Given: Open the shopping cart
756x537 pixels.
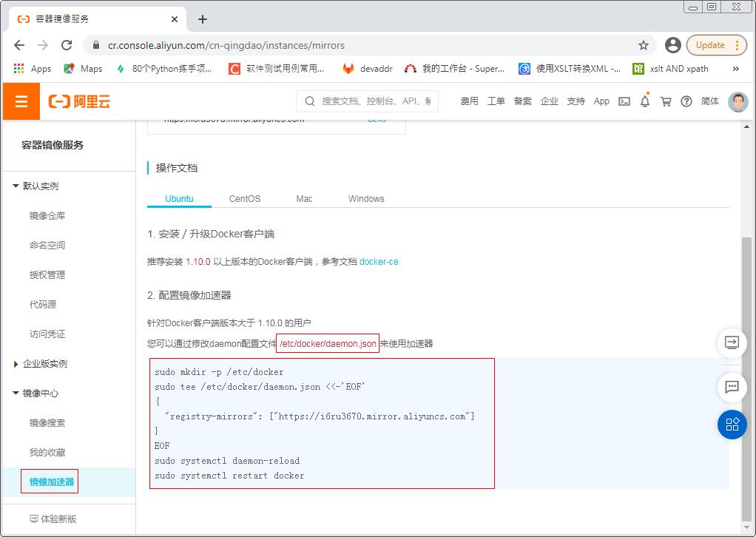Looking at the screenshot, I should coord(666,101).
